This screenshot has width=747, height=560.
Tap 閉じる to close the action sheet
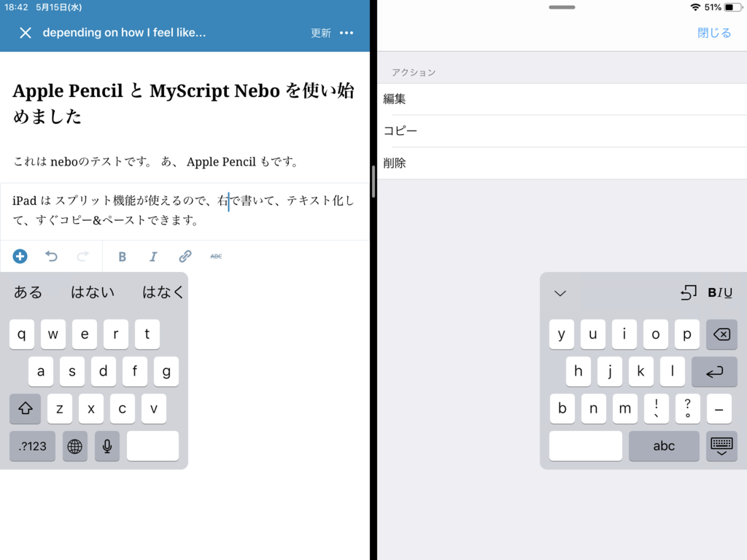714,33
